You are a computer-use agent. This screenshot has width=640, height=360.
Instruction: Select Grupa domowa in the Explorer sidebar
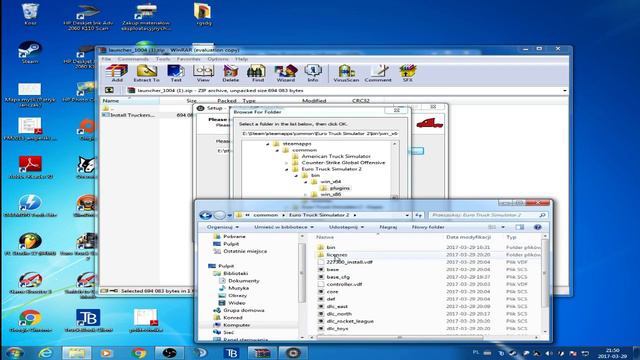[243, 310]
